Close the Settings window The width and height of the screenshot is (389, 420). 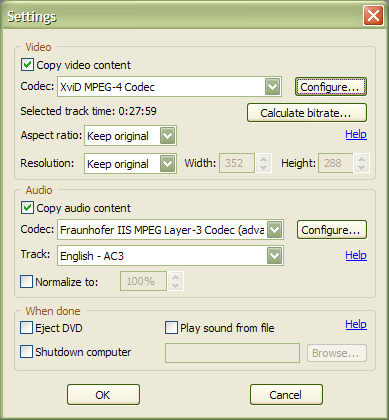[373, 15]
